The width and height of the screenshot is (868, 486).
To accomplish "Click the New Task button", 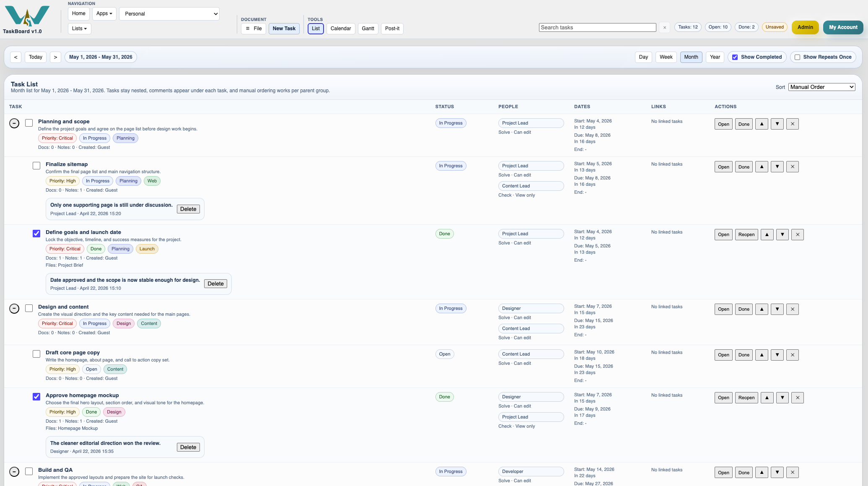I will (x=284, y=29).
